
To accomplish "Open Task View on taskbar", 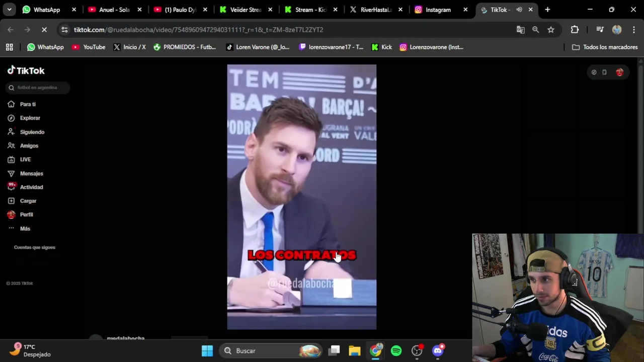I will coord(335,351).
